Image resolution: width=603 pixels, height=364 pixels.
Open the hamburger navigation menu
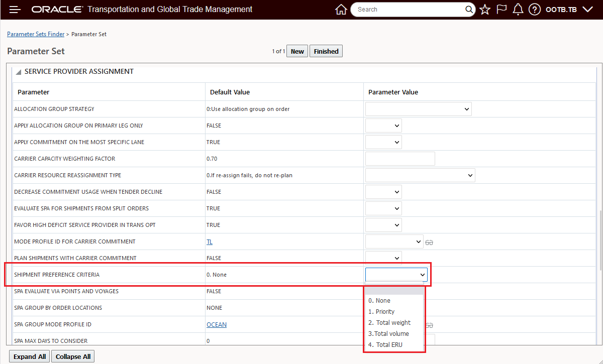(x=15, y=10)
